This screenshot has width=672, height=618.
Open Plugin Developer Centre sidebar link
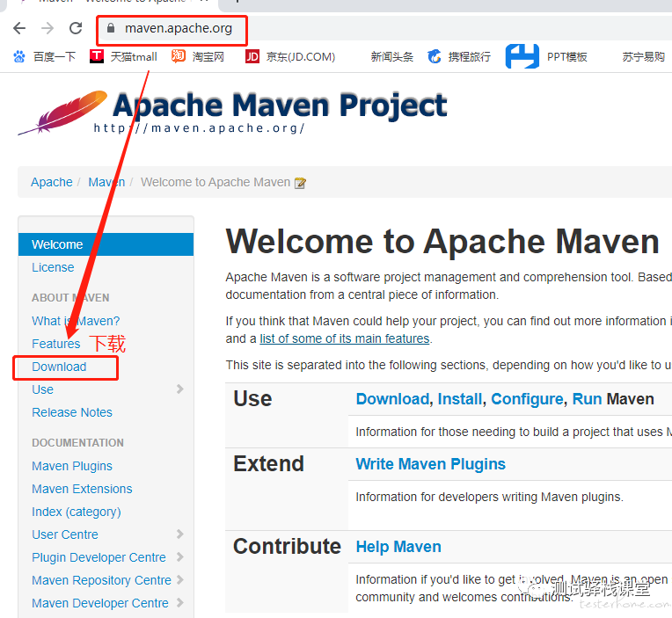coord(99,557)
